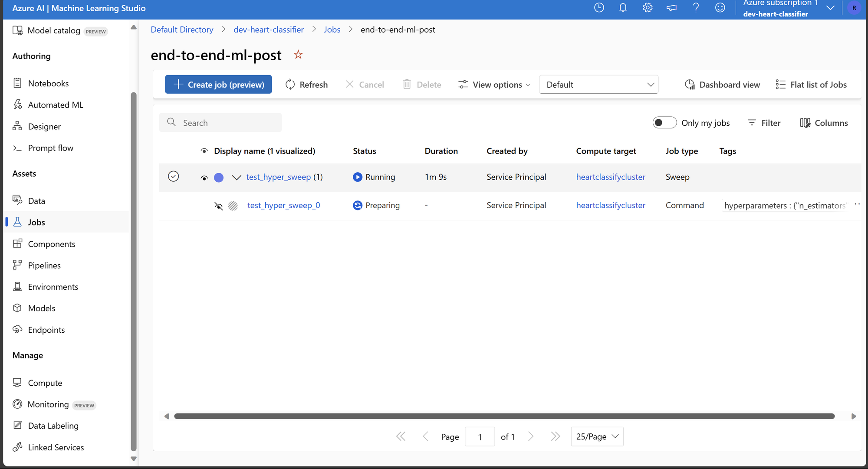Toggle the strikethrough visibility icon on test_hyper_sweep_0
This screenshot has width=868, height=469.
pyautogui.click(x=219, y=205)
